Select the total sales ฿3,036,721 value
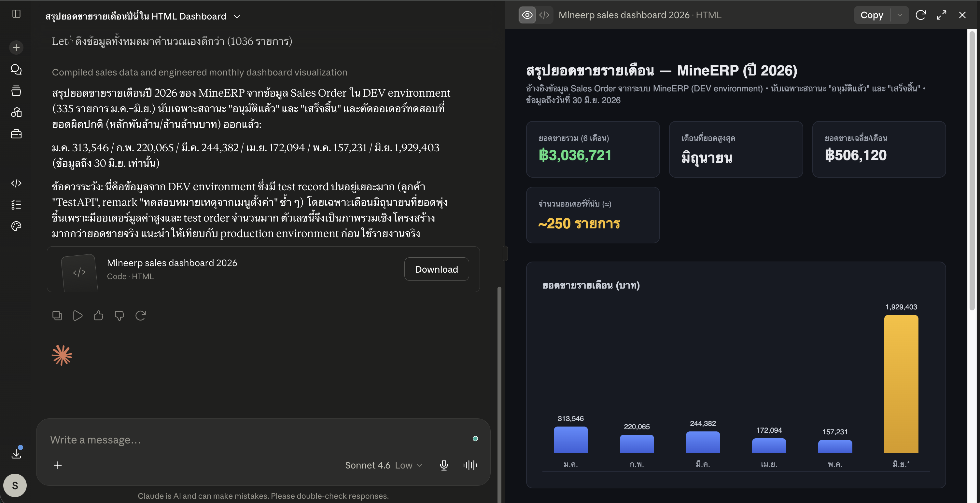 (x=575, y=155)
